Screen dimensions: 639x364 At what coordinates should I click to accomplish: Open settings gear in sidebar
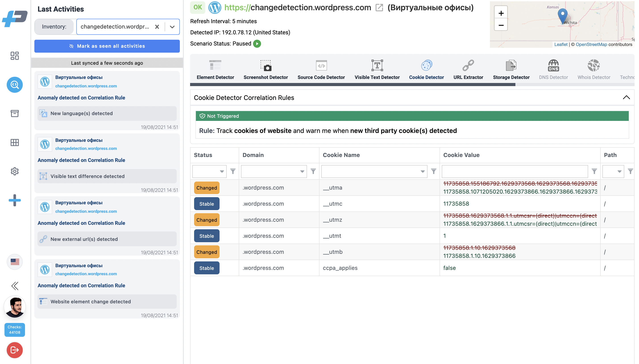click(15, 171)
